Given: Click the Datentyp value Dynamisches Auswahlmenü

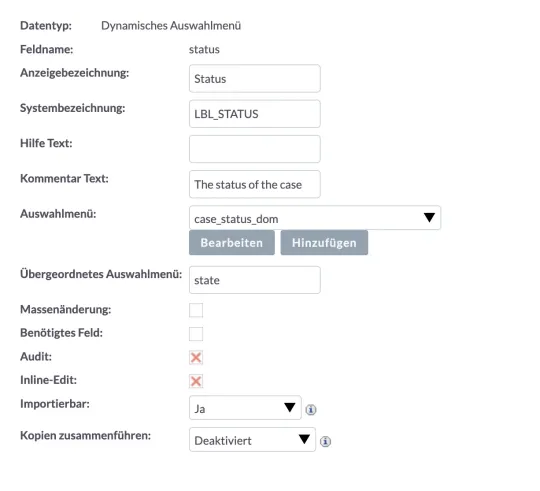Looking at the screenshot, I should [171, 26].
